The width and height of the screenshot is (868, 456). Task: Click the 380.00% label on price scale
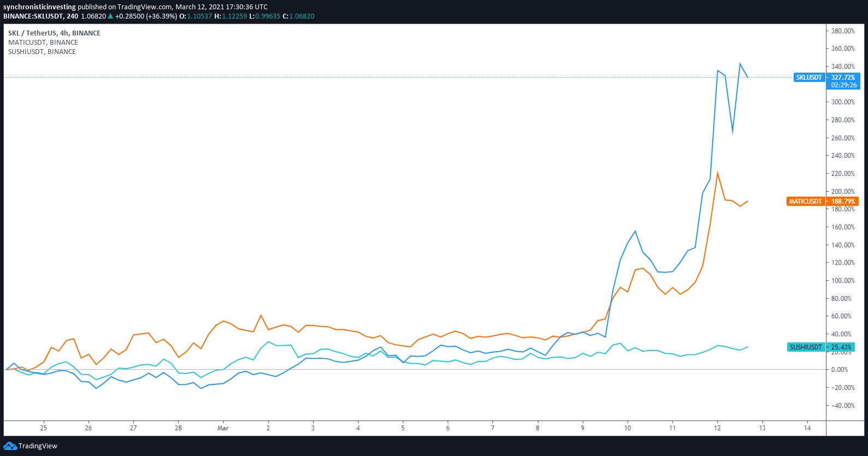842,31
